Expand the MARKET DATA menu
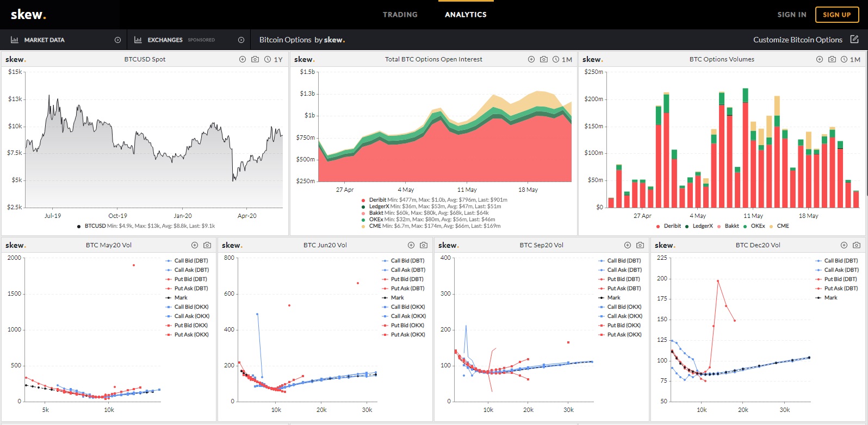 pos(64,40)
